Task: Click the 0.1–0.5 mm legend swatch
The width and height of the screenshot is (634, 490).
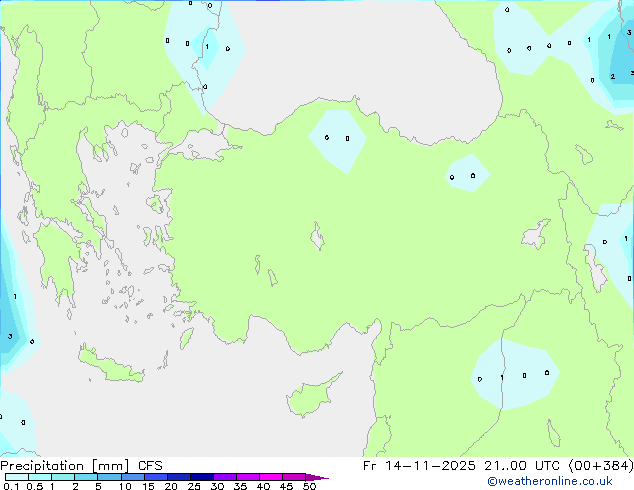Action: pyautogui.click(x=17, y=477)
